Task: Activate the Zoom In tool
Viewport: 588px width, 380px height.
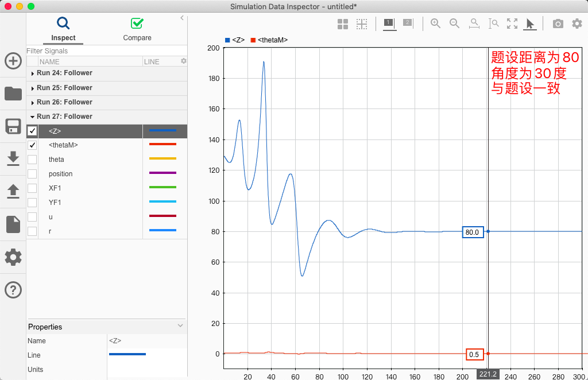Action: 435,24
